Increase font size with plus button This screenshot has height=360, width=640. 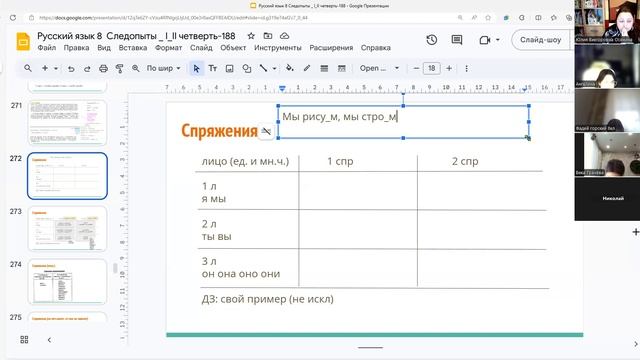[449, 68]
